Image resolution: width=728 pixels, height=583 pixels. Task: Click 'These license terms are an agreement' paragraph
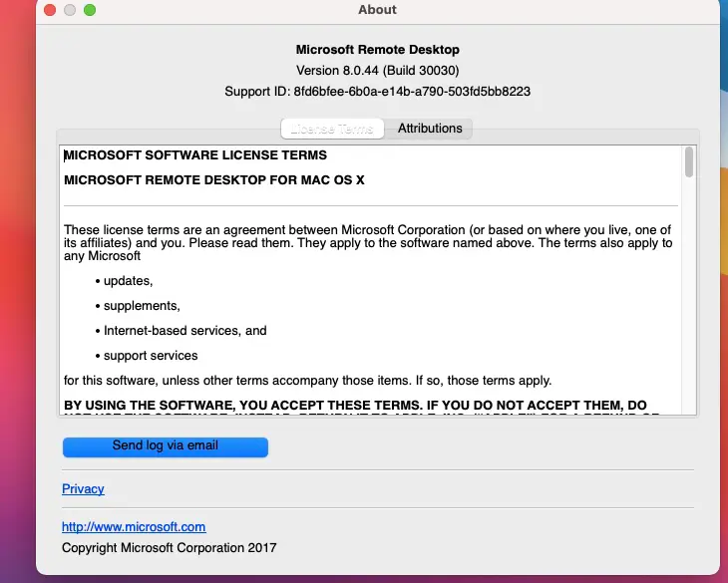pyautogui.click(x=368, y=243)
